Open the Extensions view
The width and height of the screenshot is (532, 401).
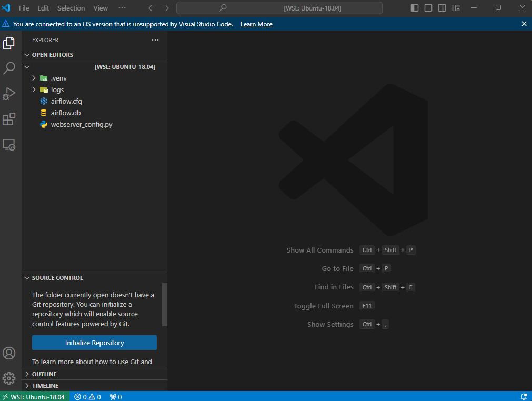tap(9, 119)
